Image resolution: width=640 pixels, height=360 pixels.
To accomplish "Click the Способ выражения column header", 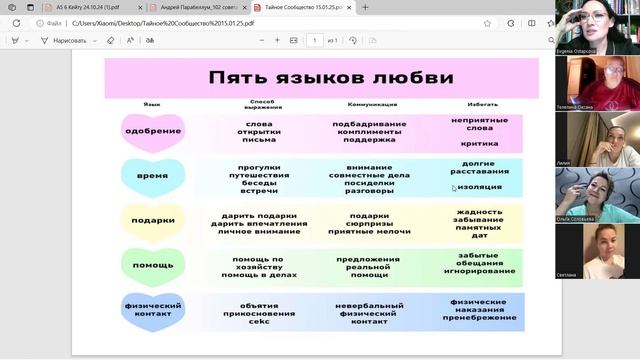I will tap(263, 104).
